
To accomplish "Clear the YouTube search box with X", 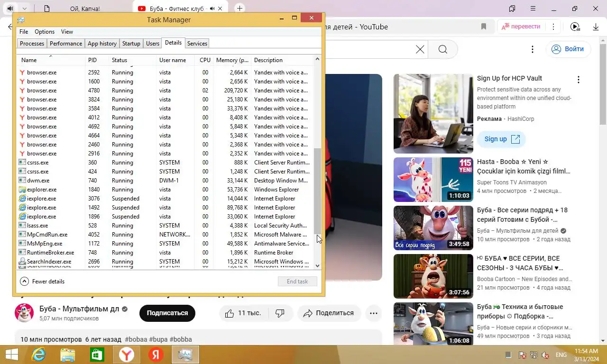I will [x=420, y=49].
